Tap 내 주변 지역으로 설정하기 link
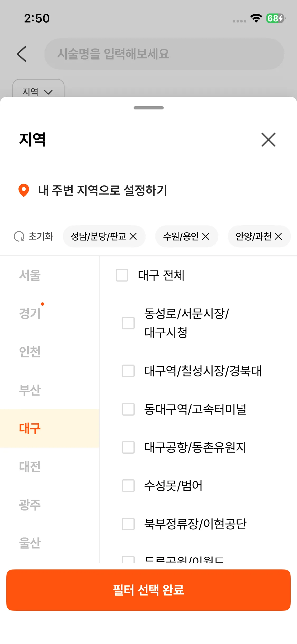 click(x=103, y=190)
